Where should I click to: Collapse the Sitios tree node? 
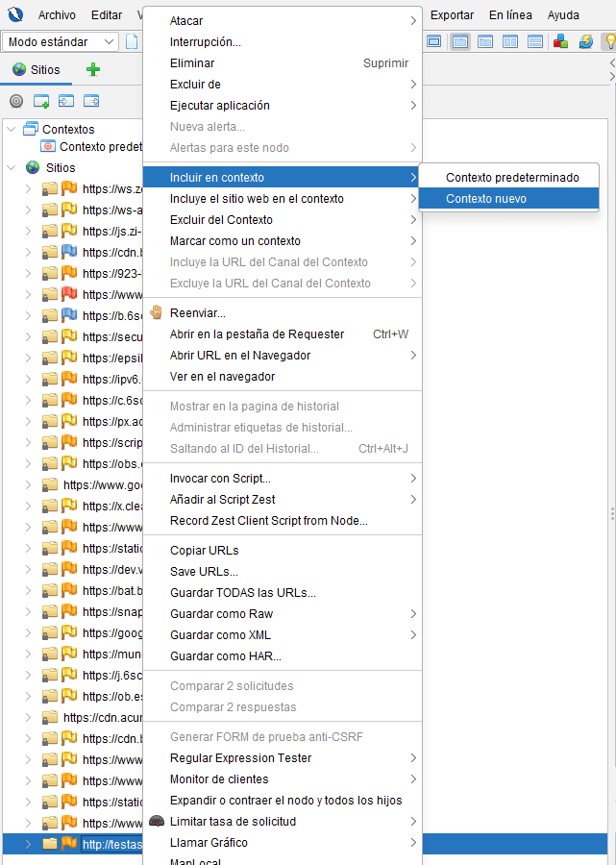[11, 168]
